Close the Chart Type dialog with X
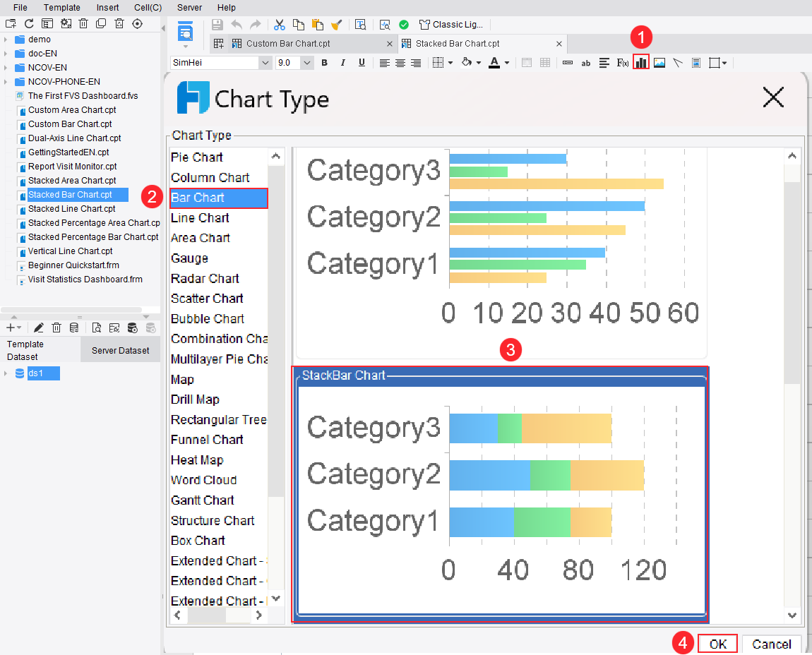Screen dimensions: 812x655 (773, 97)
